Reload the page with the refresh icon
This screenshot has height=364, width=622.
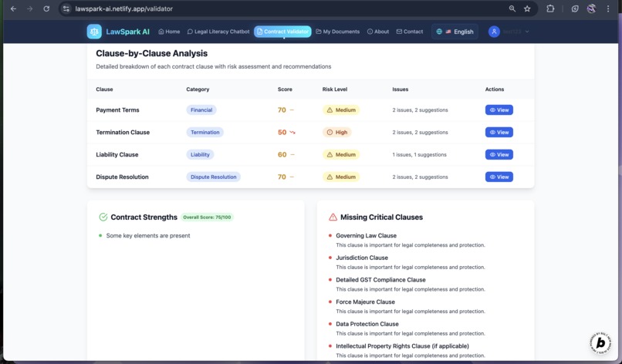pyautogui.click(x=46, y=8)
